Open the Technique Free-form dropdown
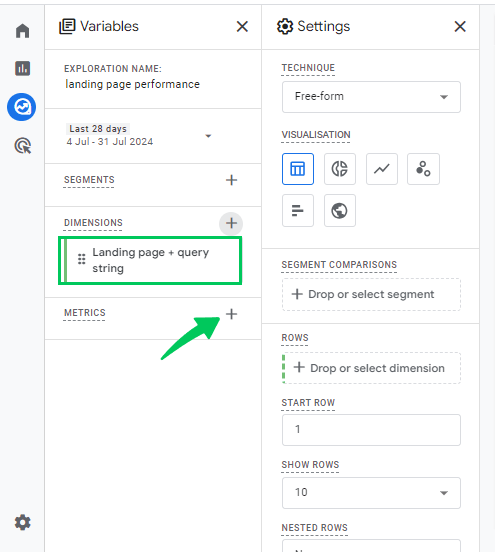 pyautogui.click(x=371, y=97)
